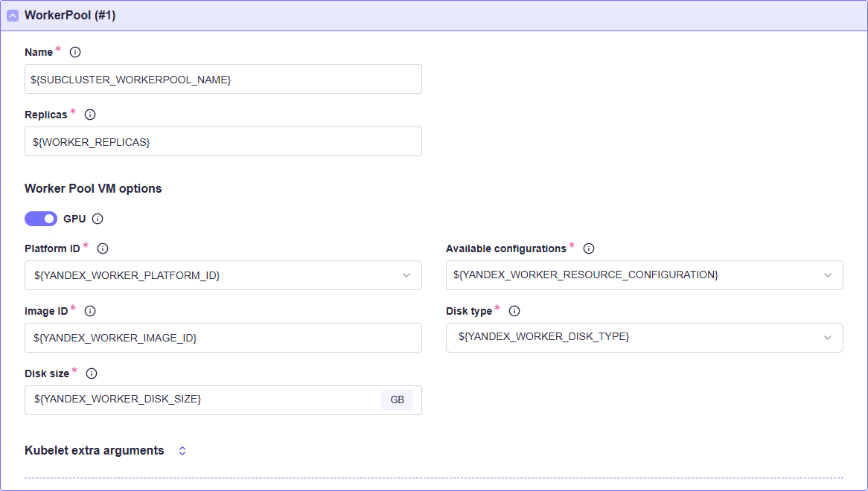Expand Kubelet extra arguments section
The image size is (868, 491).
(182, 451)
